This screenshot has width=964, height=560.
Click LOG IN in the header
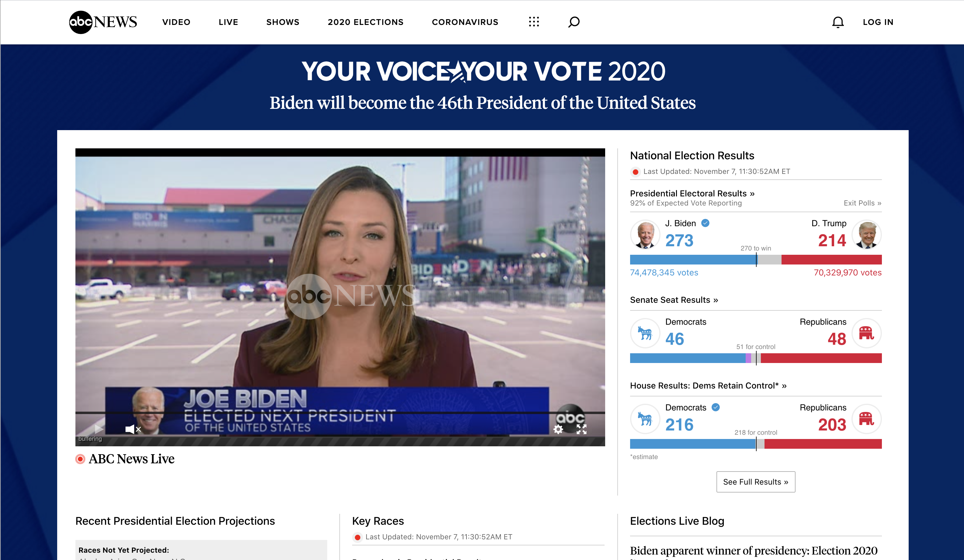(878, 22)
